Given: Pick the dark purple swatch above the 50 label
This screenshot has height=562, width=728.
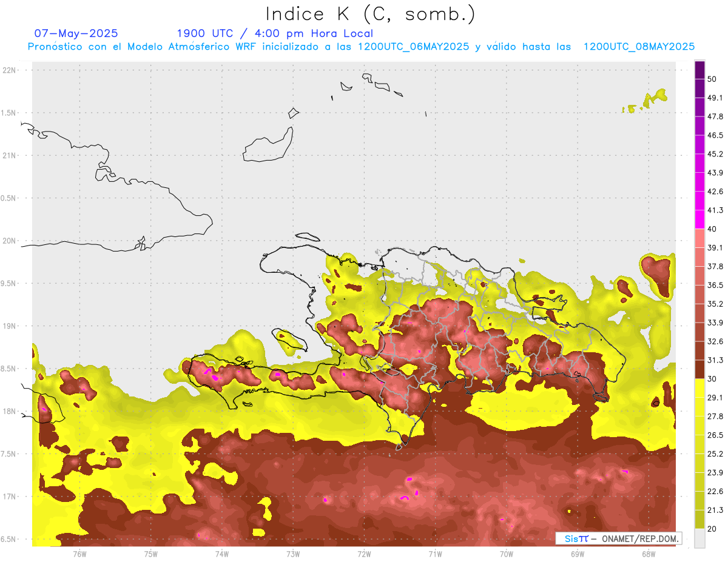Looking at the screenshot, I should pyautogui.click(x=699, y=70).
